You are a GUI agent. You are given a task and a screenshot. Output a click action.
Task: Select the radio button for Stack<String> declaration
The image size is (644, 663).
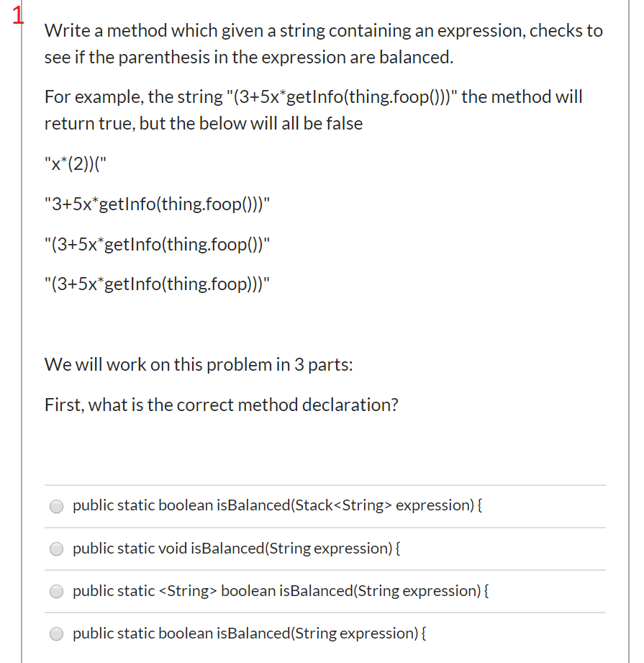(x=56, y=506)
